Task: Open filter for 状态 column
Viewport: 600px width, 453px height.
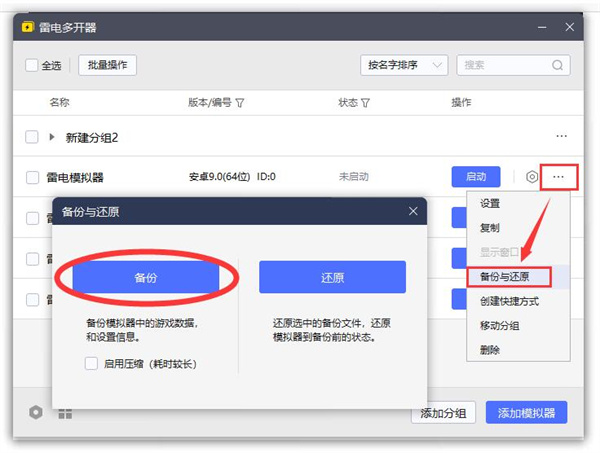Action: pyautogui.click(x=365, y=103)
